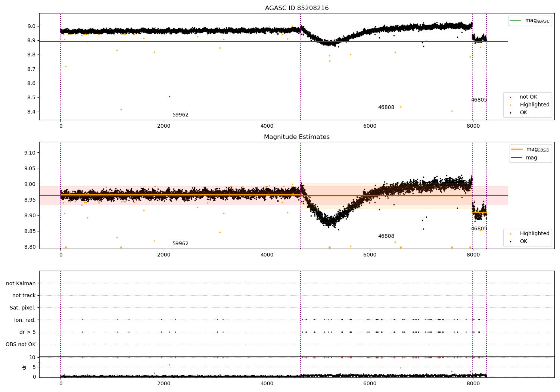Click the "OBS not OK" axis label
This screenshot has width=560, height=392.
point(21,344)
